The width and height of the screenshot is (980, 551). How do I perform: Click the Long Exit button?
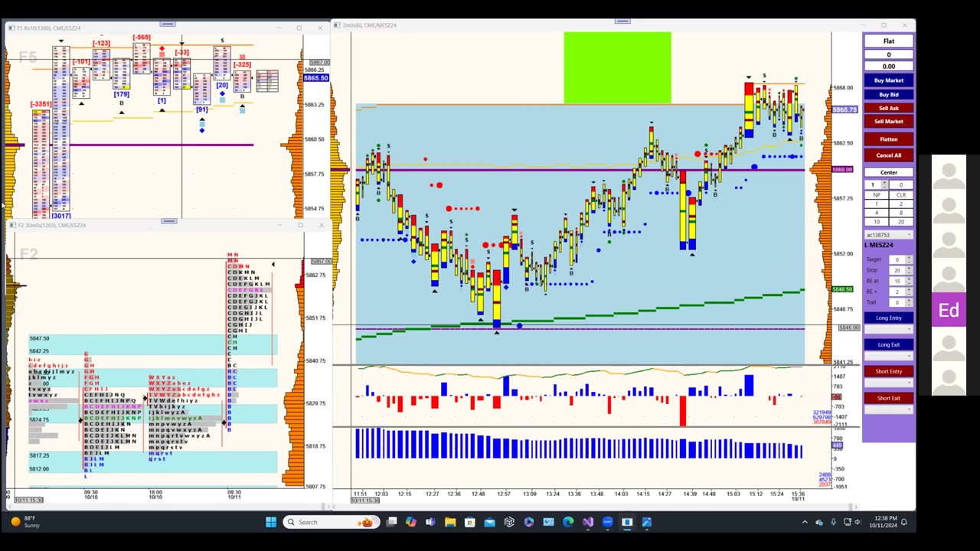pyautogui.click(x=888, y=344)
